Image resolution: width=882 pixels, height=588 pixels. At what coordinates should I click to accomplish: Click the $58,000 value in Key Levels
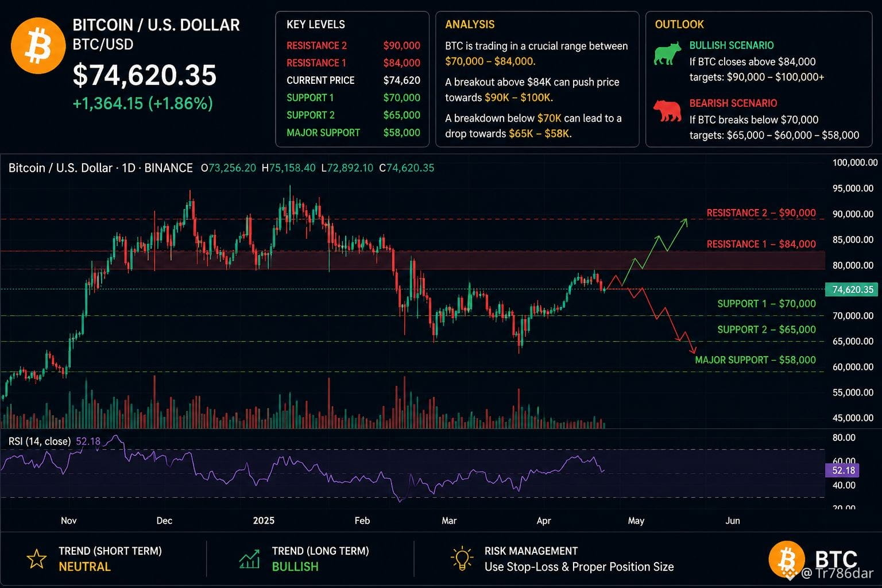tap(402, 133)
